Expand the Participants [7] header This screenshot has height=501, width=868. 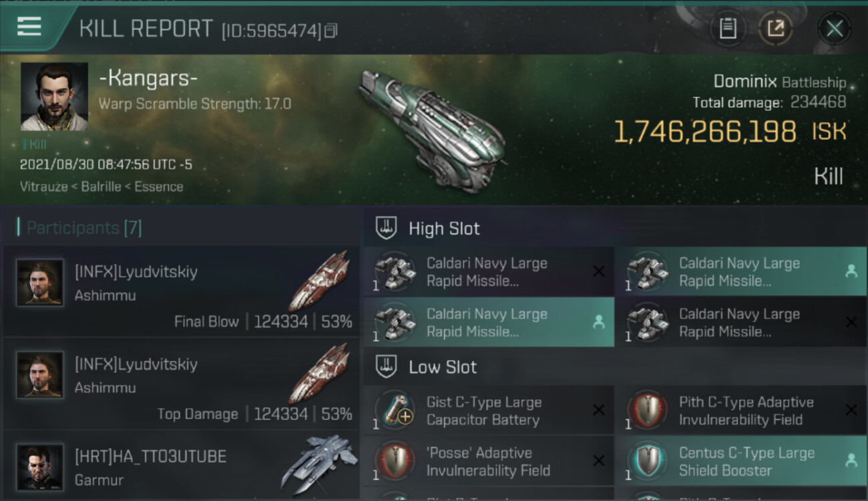pos(84,228)
